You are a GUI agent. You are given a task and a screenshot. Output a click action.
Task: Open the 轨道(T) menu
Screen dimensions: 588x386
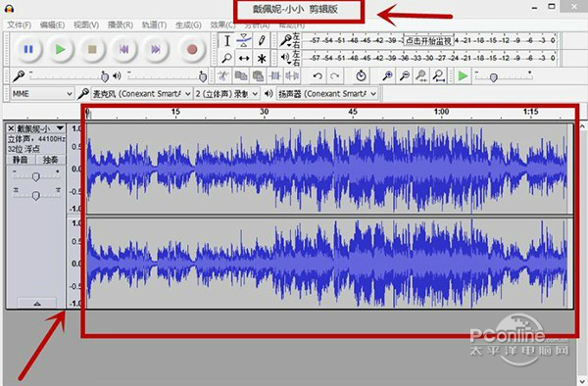(154, 25)
